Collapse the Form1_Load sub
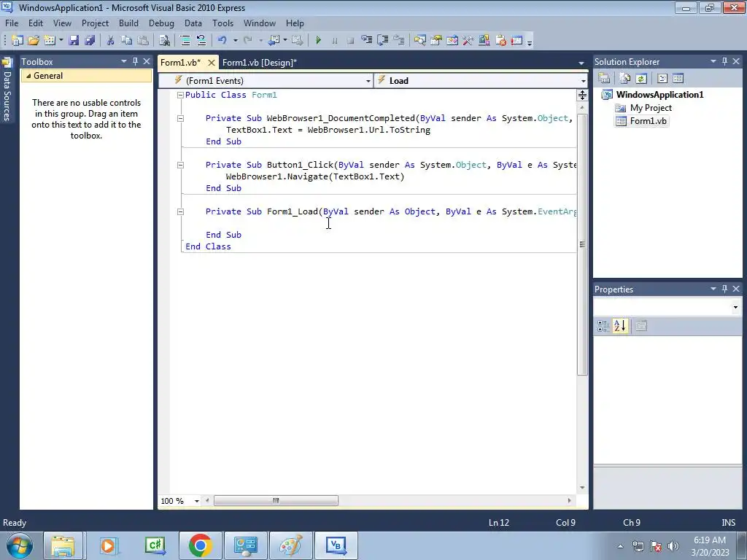Image resolution: width=747 pixels, height=560 pixels. click(181, 212)
